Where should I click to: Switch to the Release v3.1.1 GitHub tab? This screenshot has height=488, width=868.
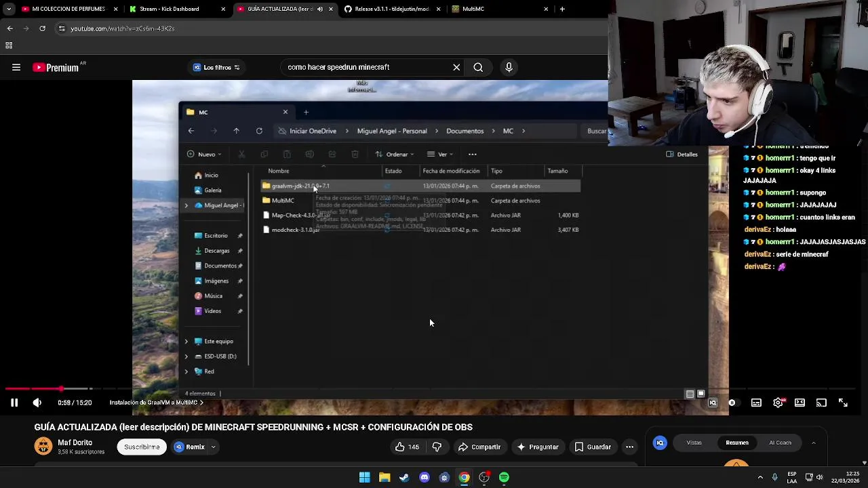392,9
